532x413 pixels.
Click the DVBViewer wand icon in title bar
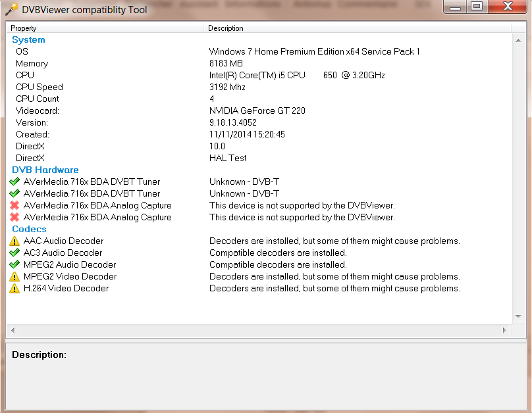tap(11, 9)
